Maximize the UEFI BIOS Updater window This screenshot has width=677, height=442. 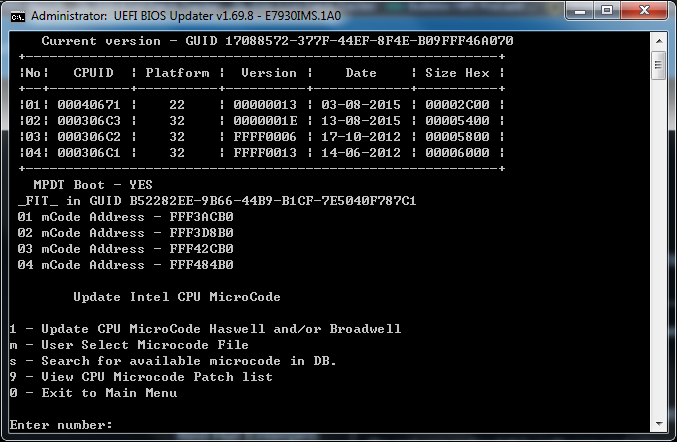(607, 10)
